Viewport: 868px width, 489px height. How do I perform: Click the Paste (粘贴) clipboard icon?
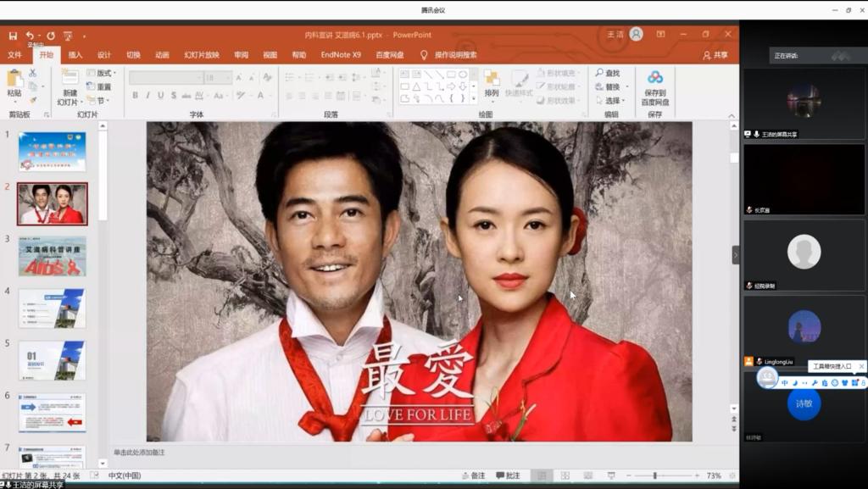(x=14, y=79)
